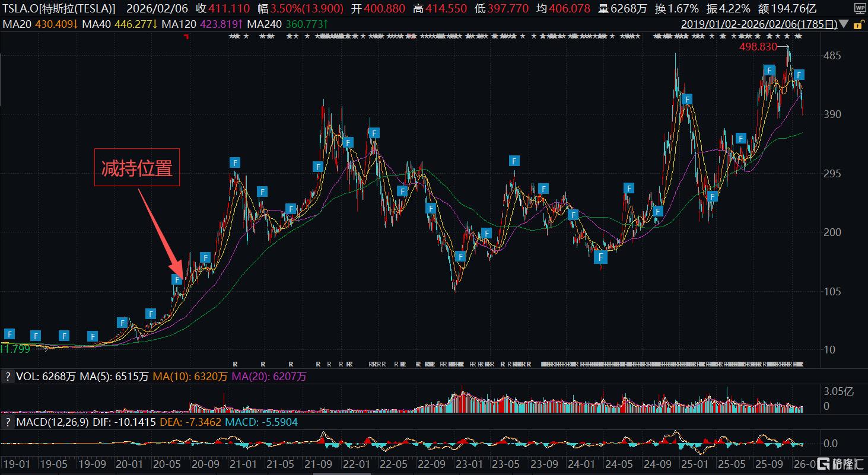Viewport: 868px width, 475px height.
Task: Click the MACD: -5.5904 value
Action: coord(262,422)
